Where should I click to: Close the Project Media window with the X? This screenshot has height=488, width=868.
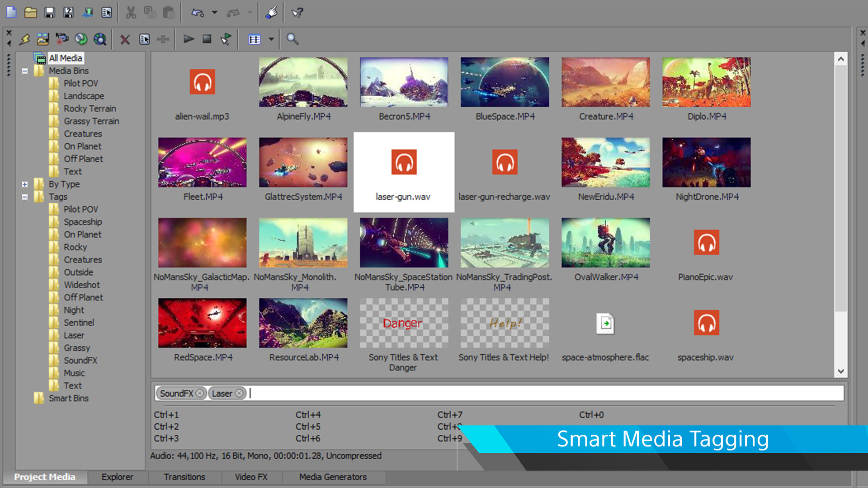[9, 33]
